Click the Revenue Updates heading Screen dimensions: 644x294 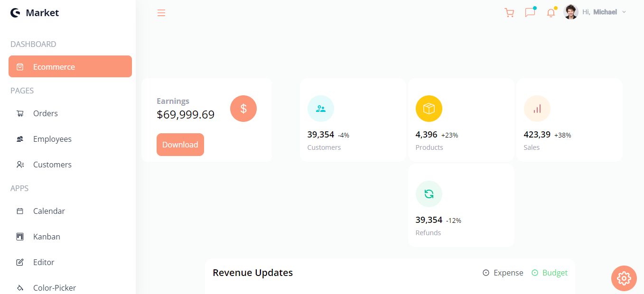pos(252,273)
